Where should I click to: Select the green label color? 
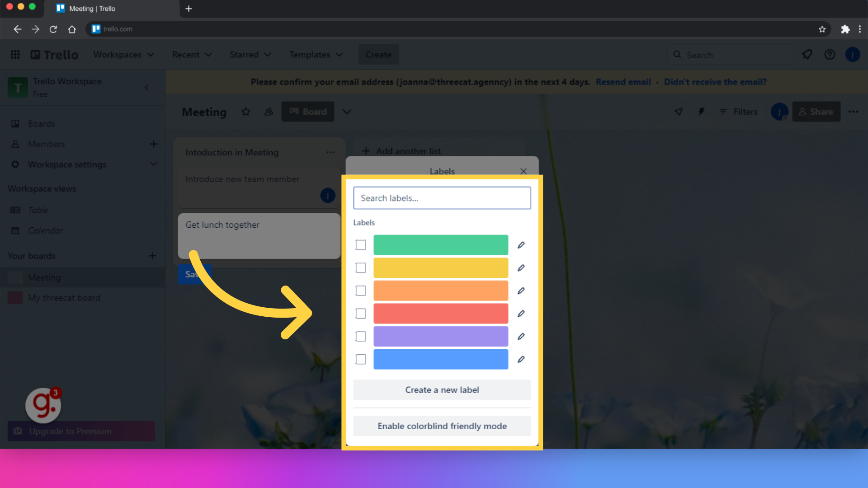pos(441,245)
